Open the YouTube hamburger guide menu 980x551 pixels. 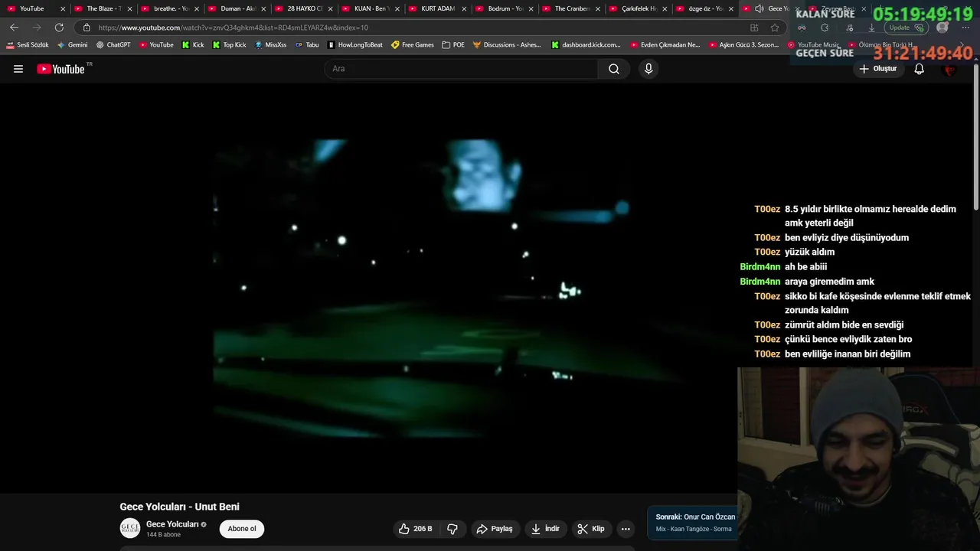(18, 69)
